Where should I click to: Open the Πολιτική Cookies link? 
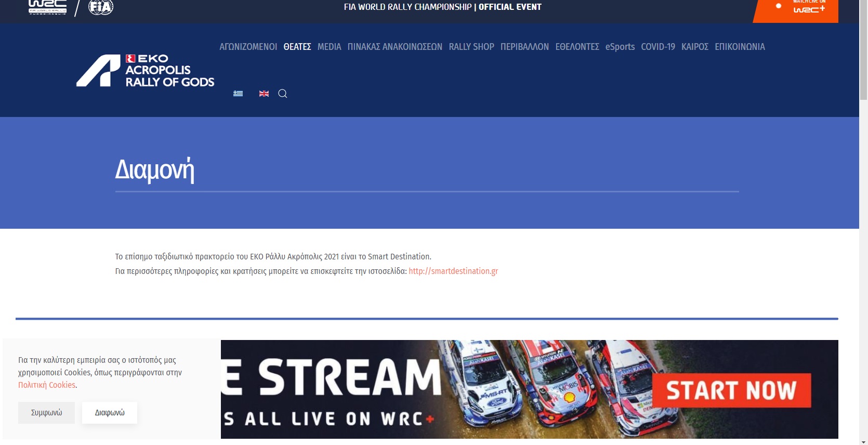(47, 385)
